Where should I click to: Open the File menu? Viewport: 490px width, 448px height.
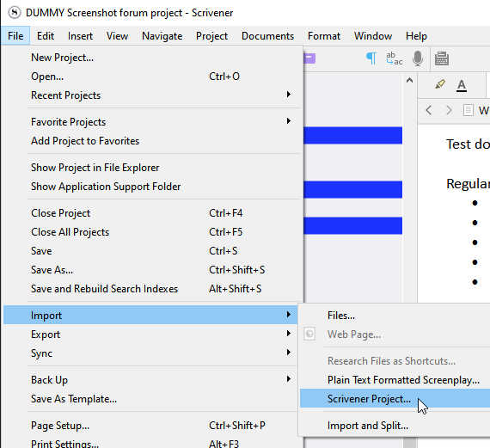click(x=15, y=36)
